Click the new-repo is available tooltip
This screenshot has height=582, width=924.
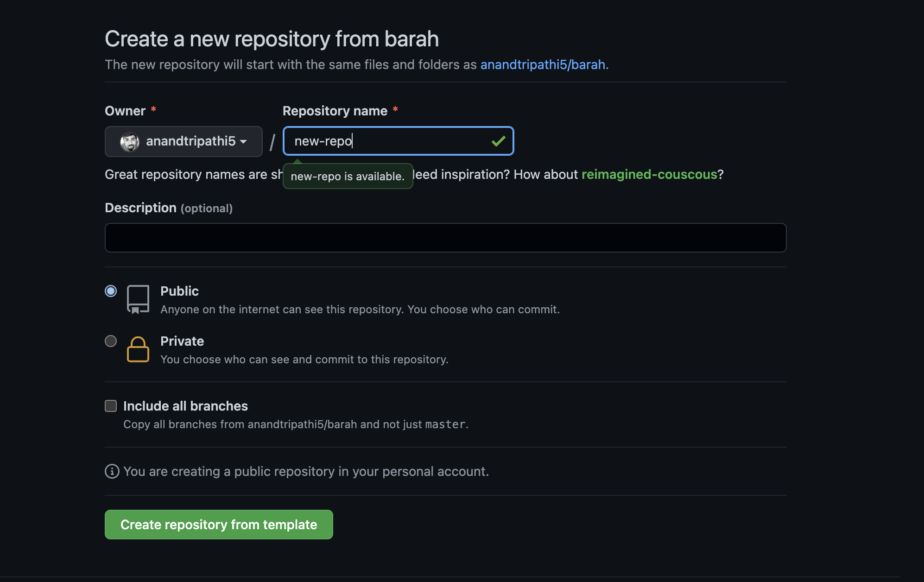click(348, 177)
